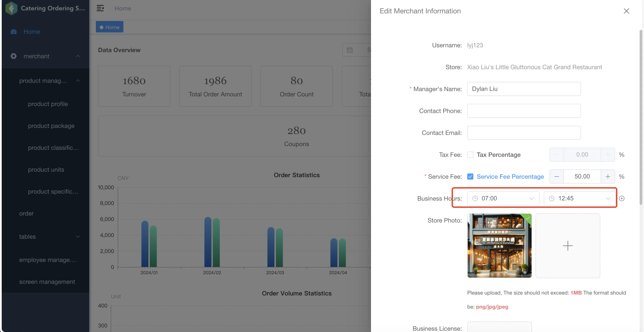Collapse the product management submenu
The image size is (644, 332).
78,81
